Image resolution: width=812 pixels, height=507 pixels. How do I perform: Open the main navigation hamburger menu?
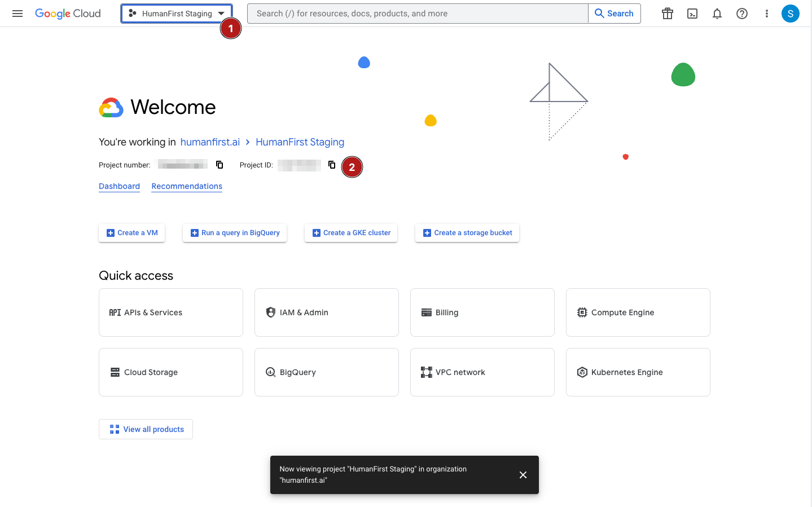[x=17, y=14]
